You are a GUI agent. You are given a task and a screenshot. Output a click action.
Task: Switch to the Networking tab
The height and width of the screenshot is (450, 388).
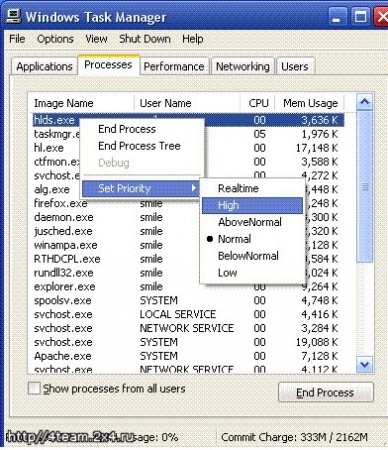(x=242, y=66)
